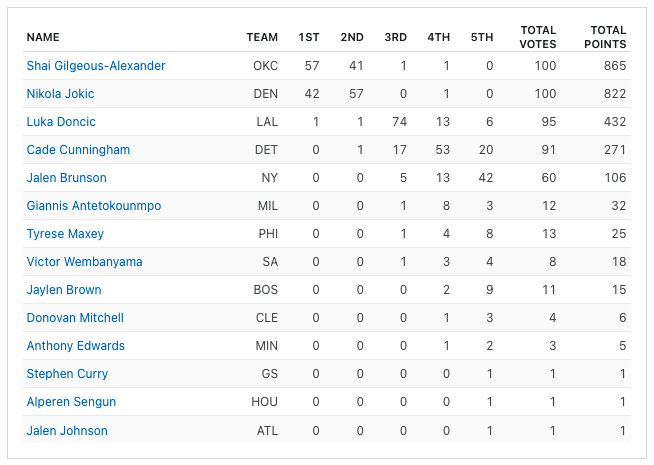Click the TEAM column header
Viewport: 654px width, 465px height.
[x=262, y=37]
